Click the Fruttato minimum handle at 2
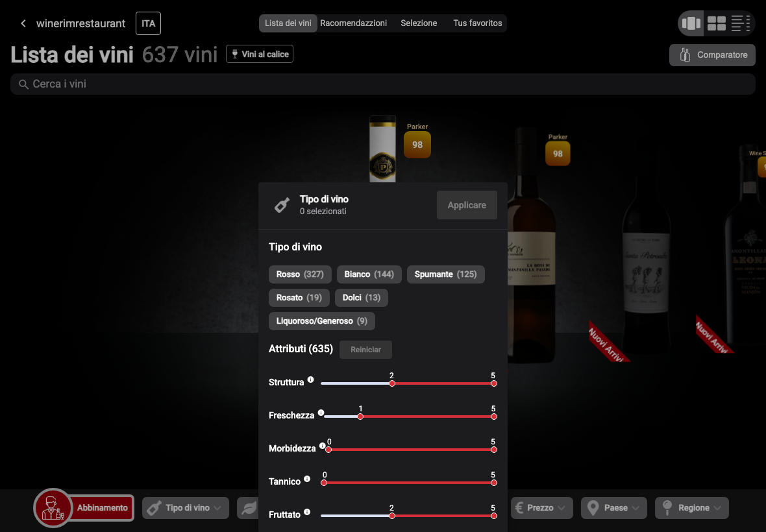 392,516
